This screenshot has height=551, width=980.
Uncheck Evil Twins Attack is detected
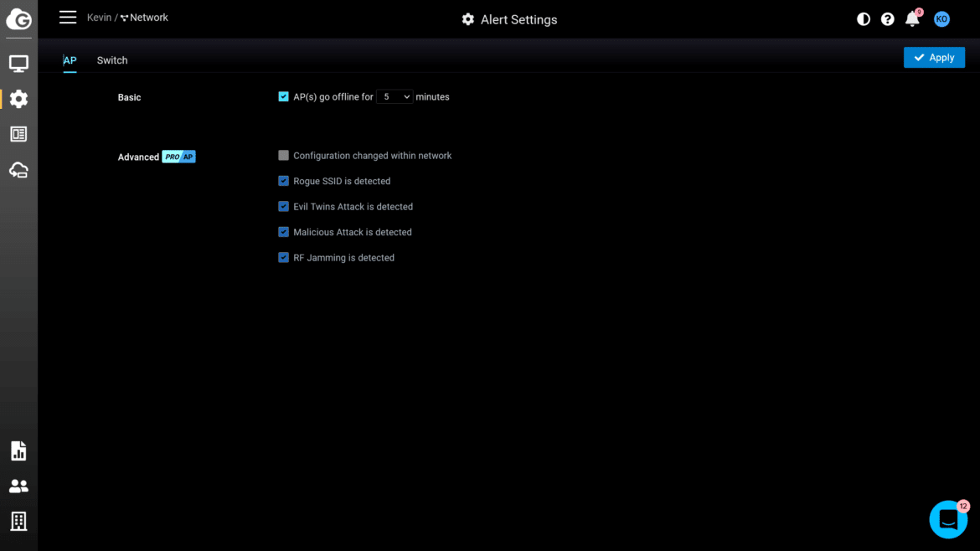point(284,207)
